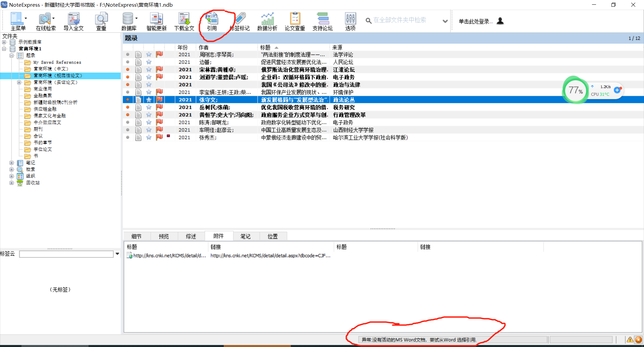
Task: Toggle the star of 张守文 row
Action: click(149, 99)
